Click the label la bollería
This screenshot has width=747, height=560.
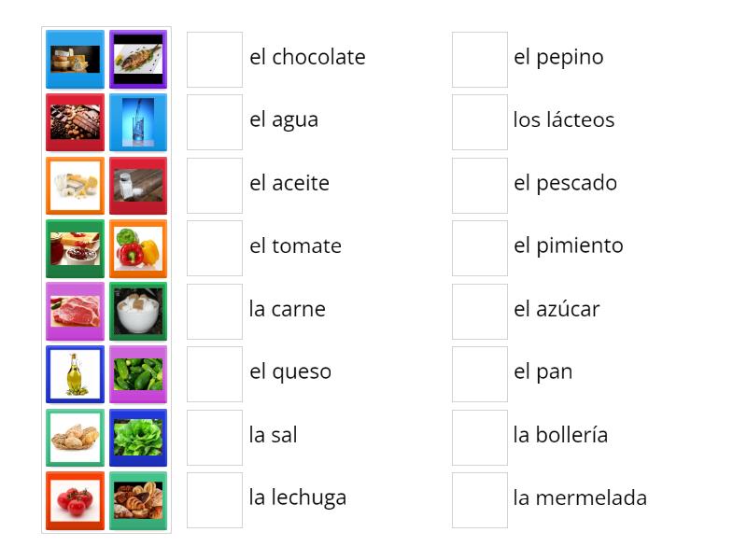pyautogui.click(x=560, y=435)
